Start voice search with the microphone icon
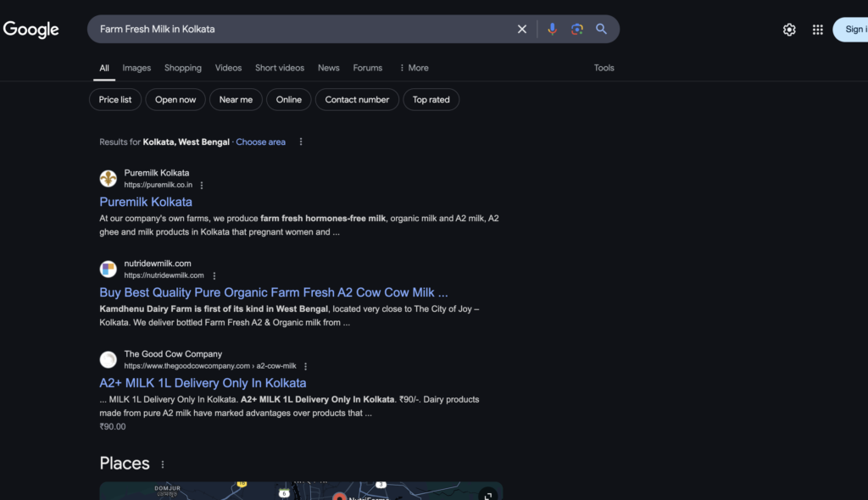 [552, 30]
